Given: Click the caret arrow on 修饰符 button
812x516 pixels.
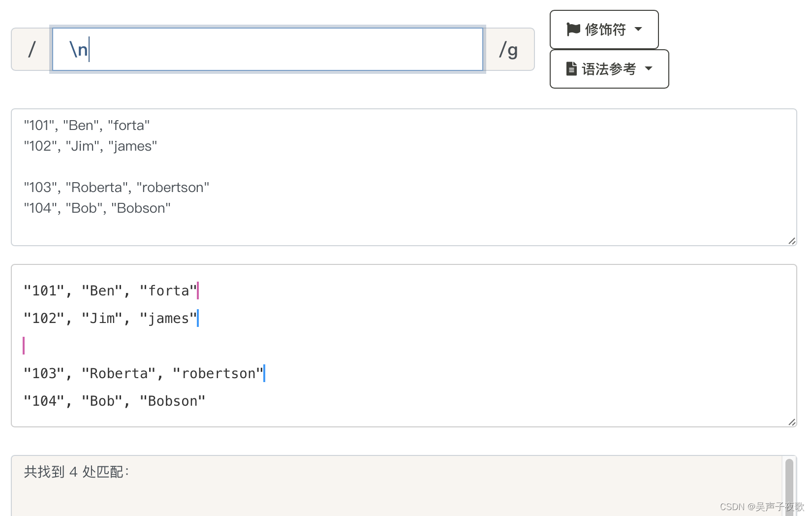Looking at the screenshot, I should click(x=638, y=29).
